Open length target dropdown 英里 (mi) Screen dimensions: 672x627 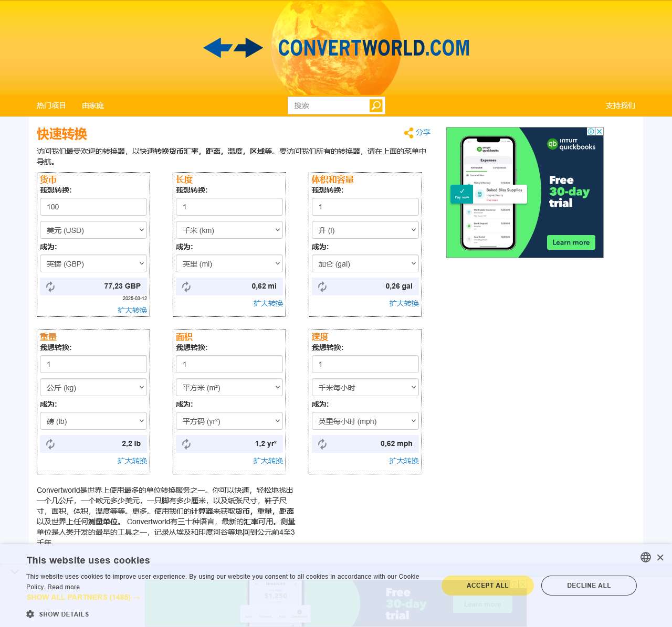pyautogui.click(x=229, y=263)
